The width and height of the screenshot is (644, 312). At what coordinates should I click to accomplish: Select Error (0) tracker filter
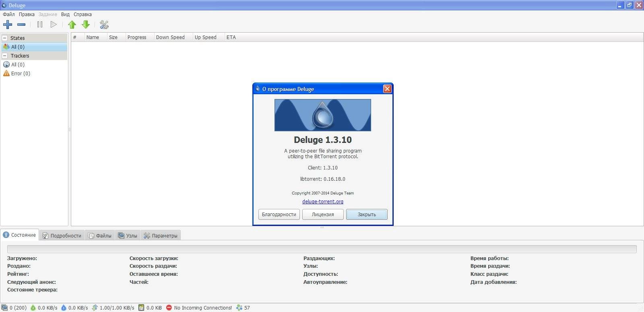click(x=34, y=73)
